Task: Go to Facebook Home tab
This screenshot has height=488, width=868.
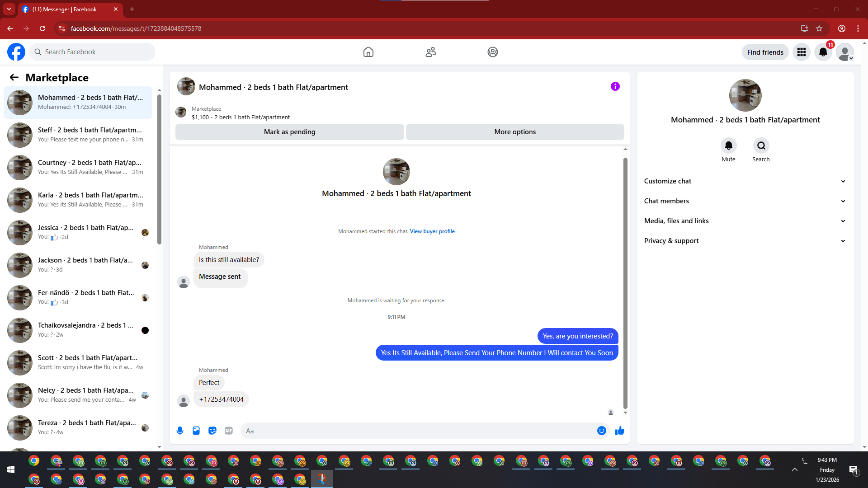Action: tap(368, 52)
